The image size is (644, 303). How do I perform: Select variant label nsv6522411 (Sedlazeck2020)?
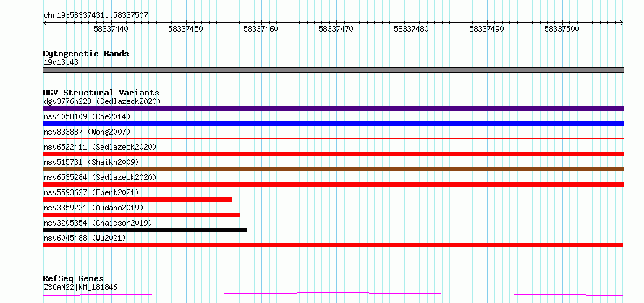tap(100, 147)
